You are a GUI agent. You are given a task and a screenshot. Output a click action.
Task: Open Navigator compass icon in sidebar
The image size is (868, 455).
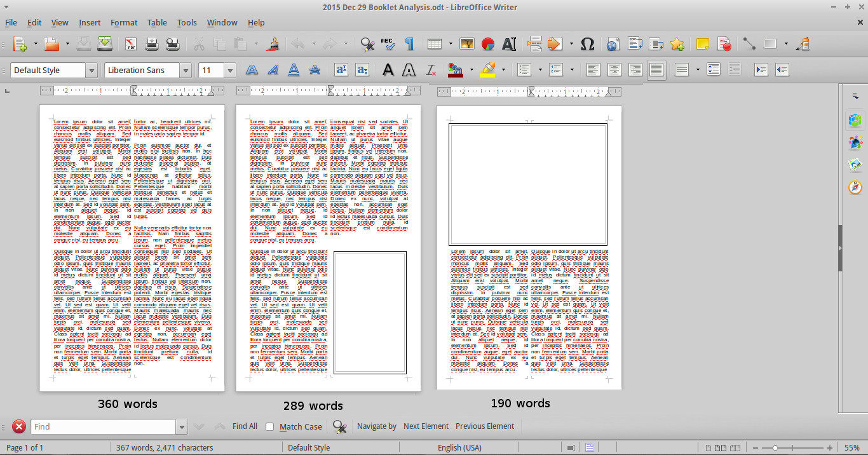[855, 187]
